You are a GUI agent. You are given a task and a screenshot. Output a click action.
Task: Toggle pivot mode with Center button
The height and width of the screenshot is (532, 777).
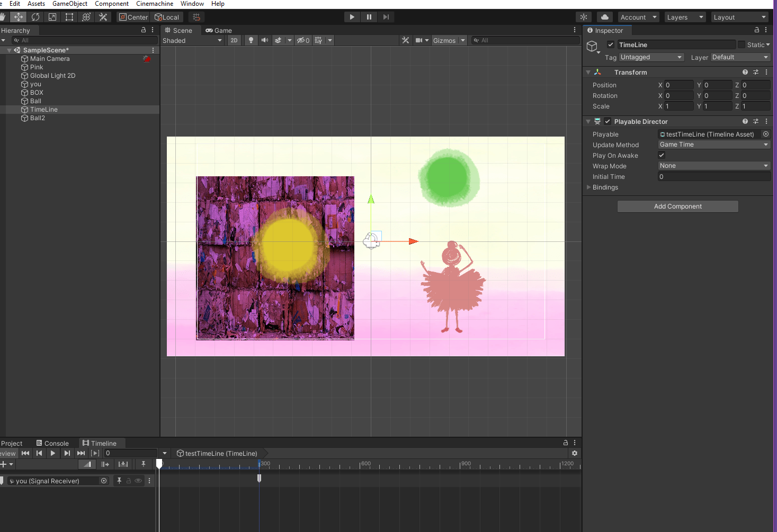coord(133,17)
